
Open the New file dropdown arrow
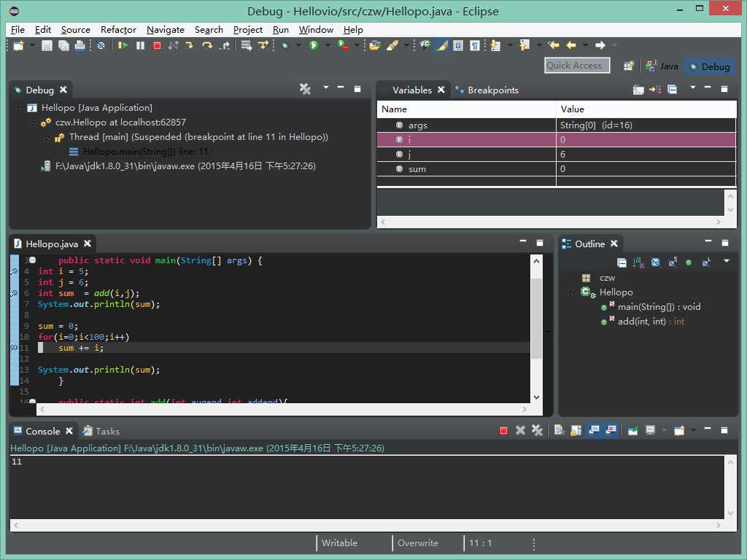[x=32, y=45]
